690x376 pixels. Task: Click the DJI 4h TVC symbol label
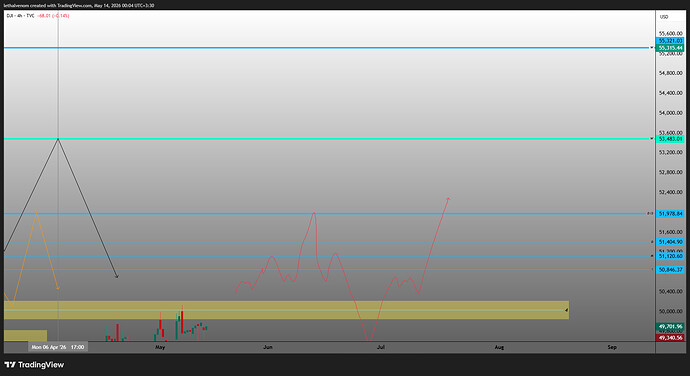20,15
